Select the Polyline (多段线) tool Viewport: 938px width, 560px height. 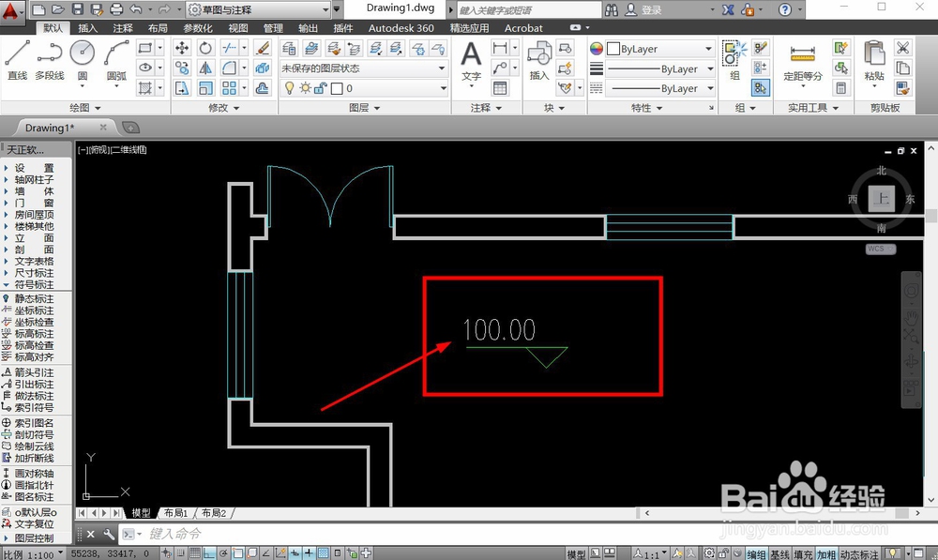click(x=50, y=60)
